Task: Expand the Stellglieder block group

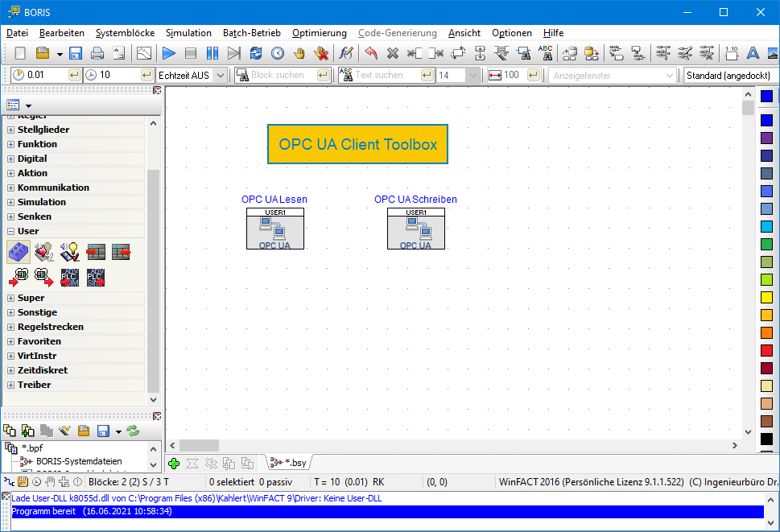Action: click(x=11, y=130)
